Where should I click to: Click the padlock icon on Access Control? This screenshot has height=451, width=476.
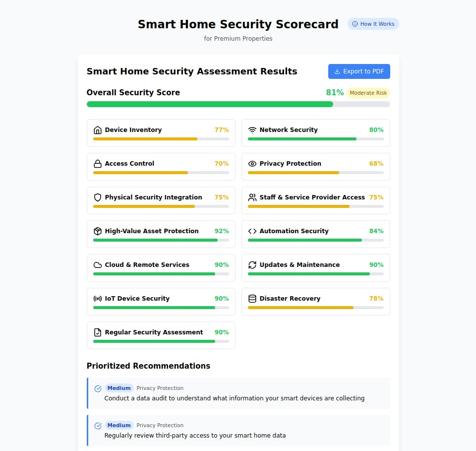pos(98,164)
